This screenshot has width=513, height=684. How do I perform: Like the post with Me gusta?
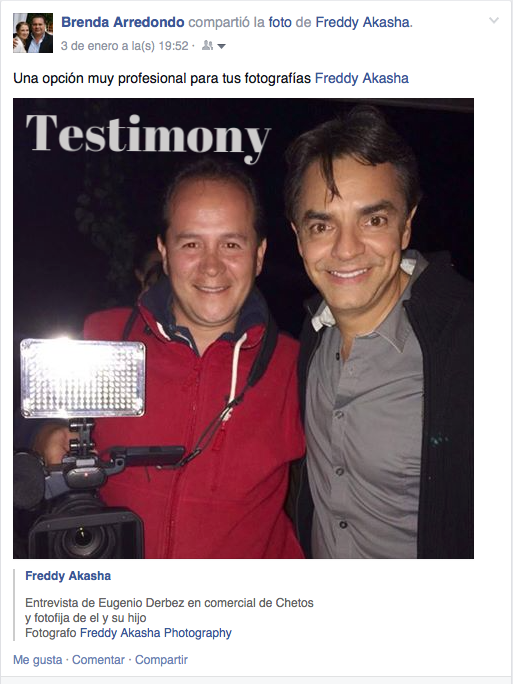point(38,660)
